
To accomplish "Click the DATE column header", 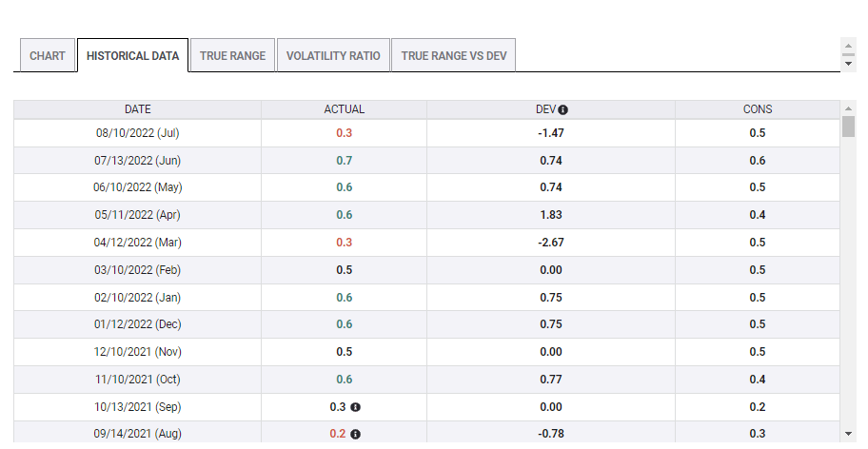I will (x=138, y=109).
